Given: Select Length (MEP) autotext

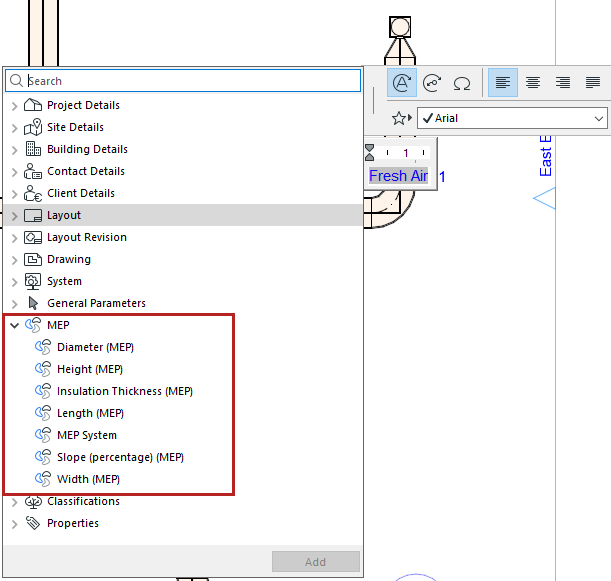Looking at the screenshot, I should [90, 413].
